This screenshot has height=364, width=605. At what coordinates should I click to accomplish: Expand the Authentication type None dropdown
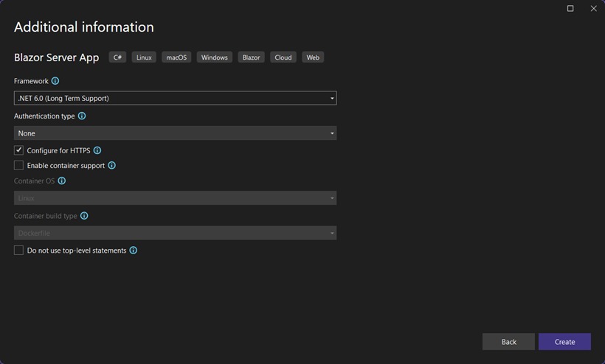click(175, 133)
